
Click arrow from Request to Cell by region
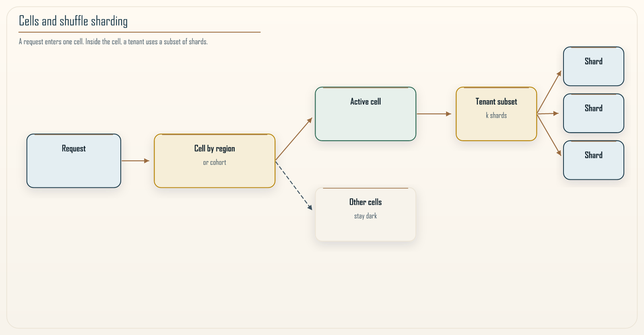[135, 161]
